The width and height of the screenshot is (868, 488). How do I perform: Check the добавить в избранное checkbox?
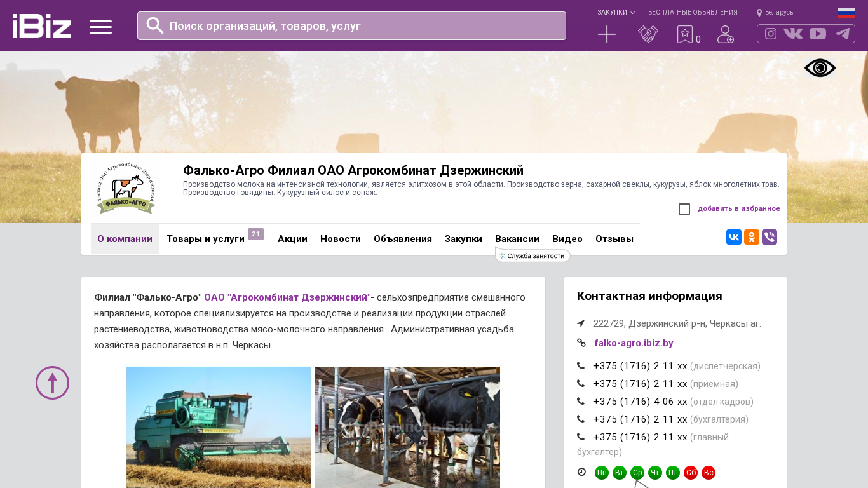pos(684,209)
